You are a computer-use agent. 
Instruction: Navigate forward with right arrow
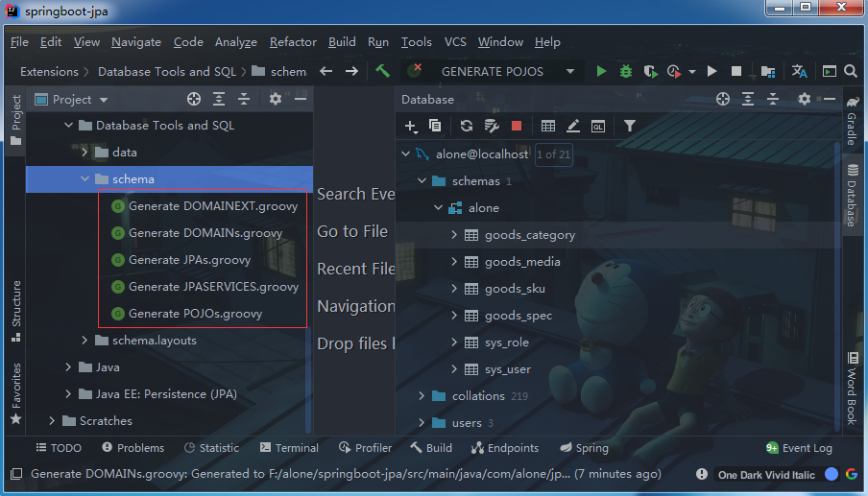351,71
